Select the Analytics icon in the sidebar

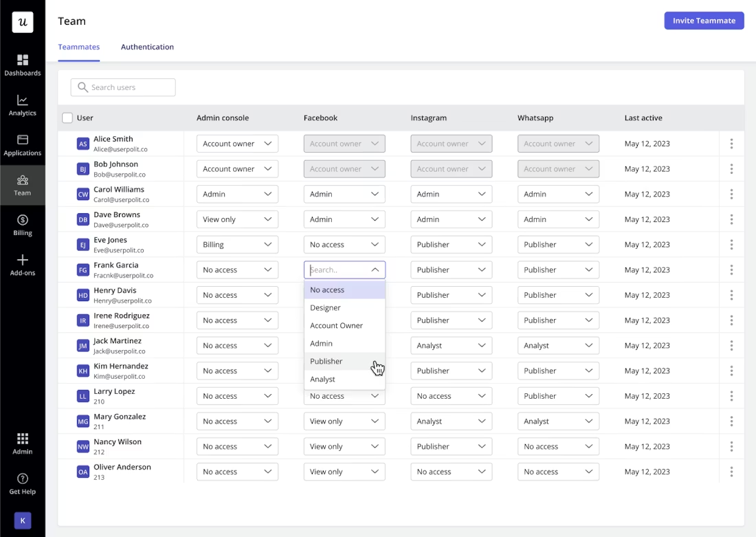pos(23,105)
